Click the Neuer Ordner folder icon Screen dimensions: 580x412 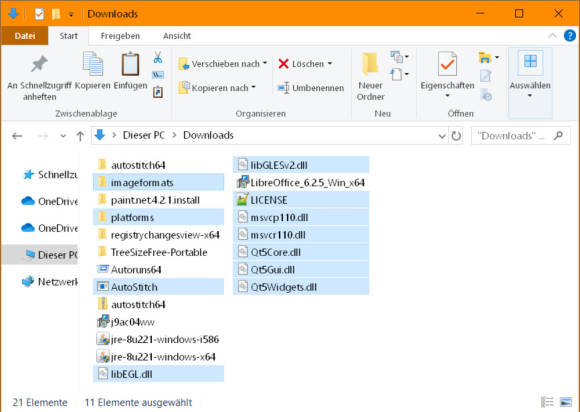coord(370,64)
